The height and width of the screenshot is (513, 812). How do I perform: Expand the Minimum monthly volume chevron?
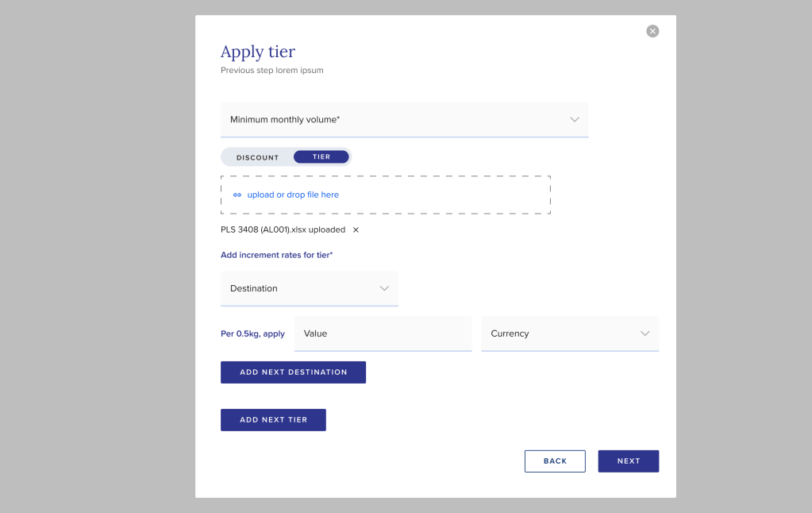[575, 119]
